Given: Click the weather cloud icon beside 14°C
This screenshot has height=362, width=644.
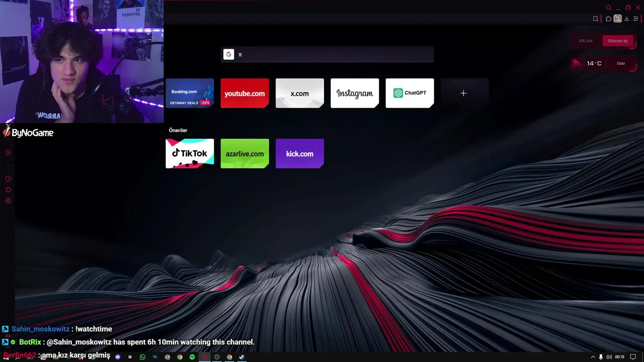Looking at the screenshot, I should tap(577, 63).
